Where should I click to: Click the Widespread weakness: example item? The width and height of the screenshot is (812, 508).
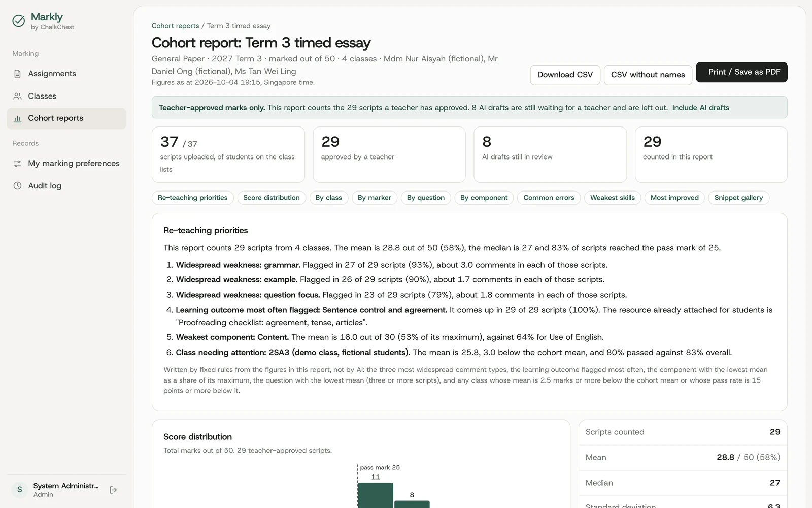[x=390, y=279]
